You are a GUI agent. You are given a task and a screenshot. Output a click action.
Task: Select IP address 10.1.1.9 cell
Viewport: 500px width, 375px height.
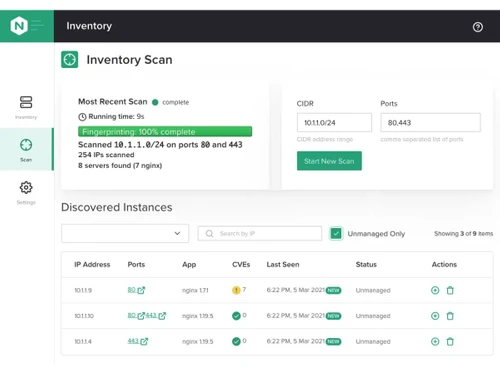[x=83, y=290]
